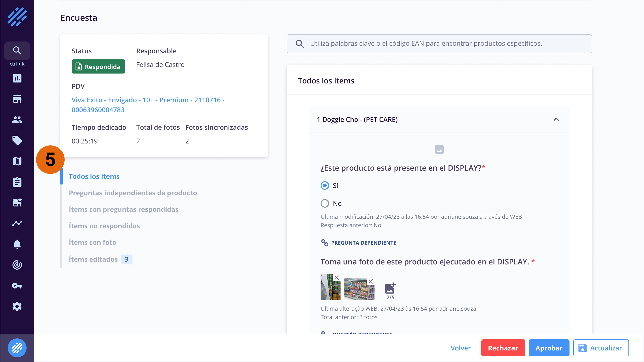The width and height of the screenshot is (644, 362).
Task: Open the search icon in the sidebar
Action: click(x=17, y=51)
